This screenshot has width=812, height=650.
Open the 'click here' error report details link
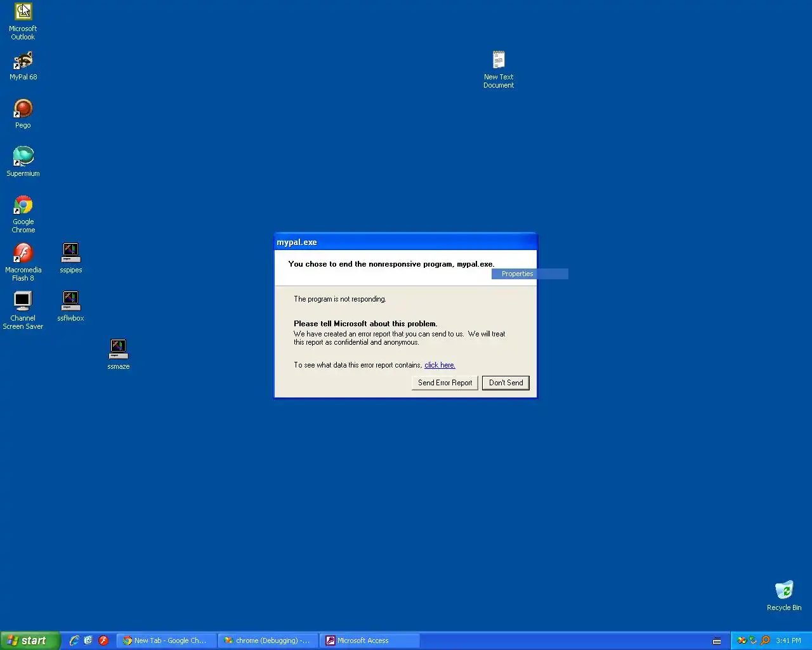pyautogui.click(x=440, y=365)
